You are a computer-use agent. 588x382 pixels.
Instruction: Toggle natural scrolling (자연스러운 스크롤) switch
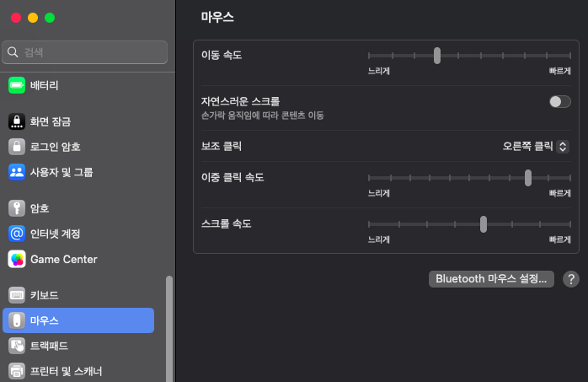coord(559,101)
